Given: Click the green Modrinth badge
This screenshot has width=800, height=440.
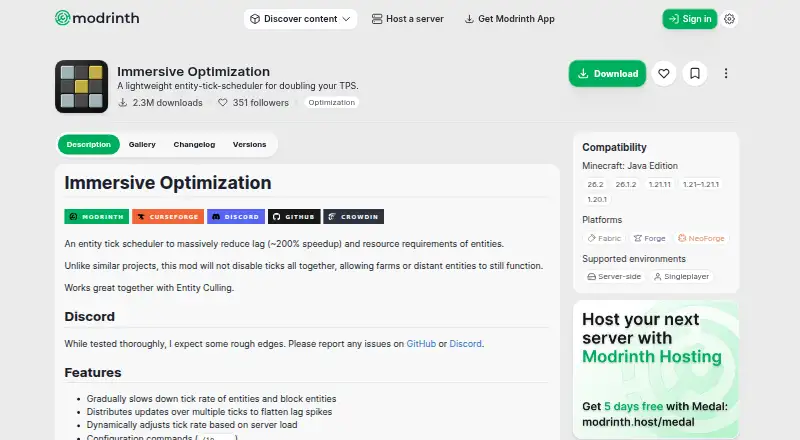Looking at the screenshot, I should (97, 216).
